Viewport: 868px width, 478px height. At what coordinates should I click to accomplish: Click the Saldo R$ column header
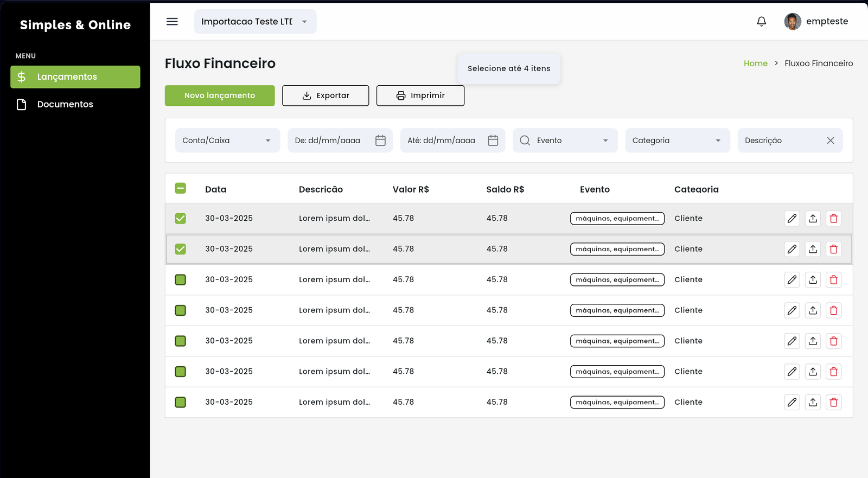pyautogui.click(x=505, y=189)
